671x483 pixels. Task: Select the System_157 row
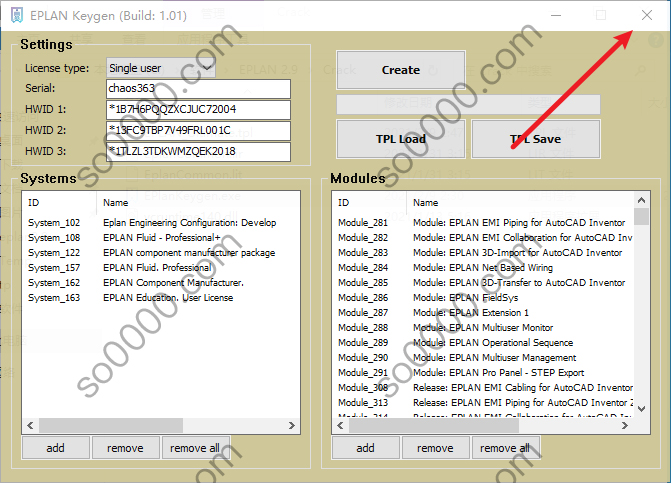[161, 267]
